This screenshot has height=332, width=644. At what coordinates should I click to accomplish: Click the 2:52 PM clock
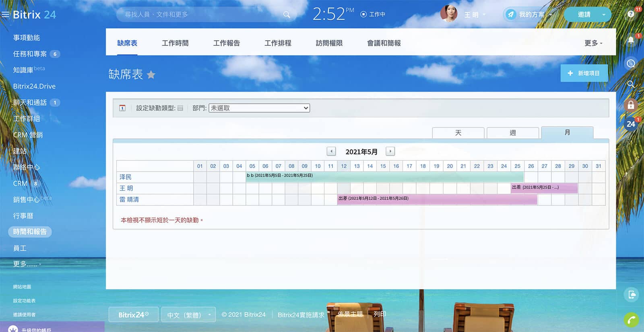(x=333, y=14)
